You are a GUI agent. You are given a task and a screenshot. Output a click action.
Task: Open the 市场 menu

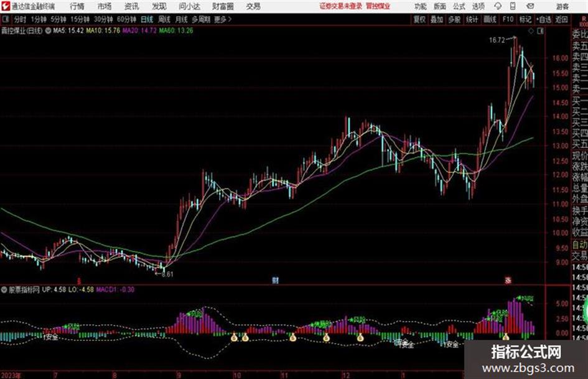105,6
